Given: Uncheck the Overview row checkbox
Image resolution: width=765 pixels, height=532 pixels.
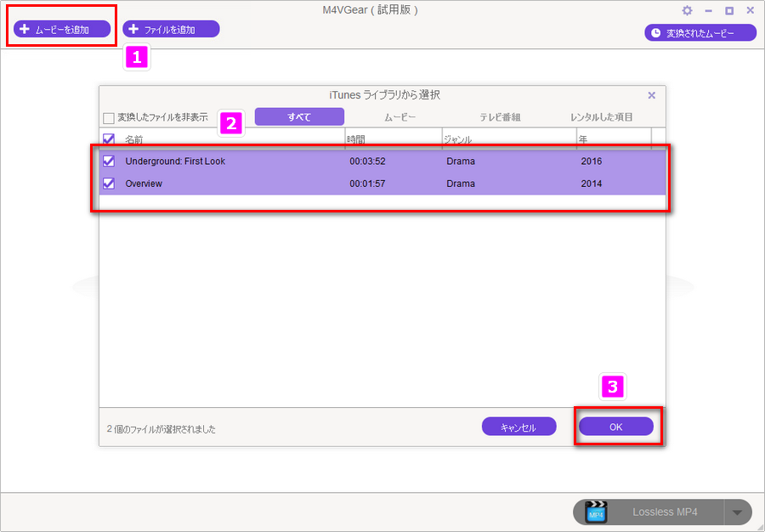Looking at the screenshot, I should [108, 184].
